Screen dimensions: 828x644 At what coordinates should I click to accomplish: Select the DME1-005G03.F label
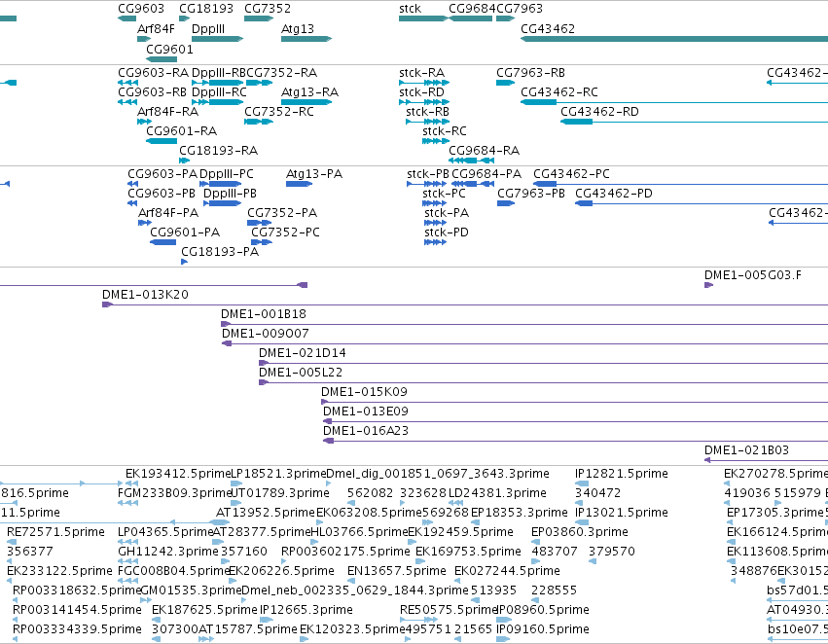pyautogui.click(x=753, y=275)
